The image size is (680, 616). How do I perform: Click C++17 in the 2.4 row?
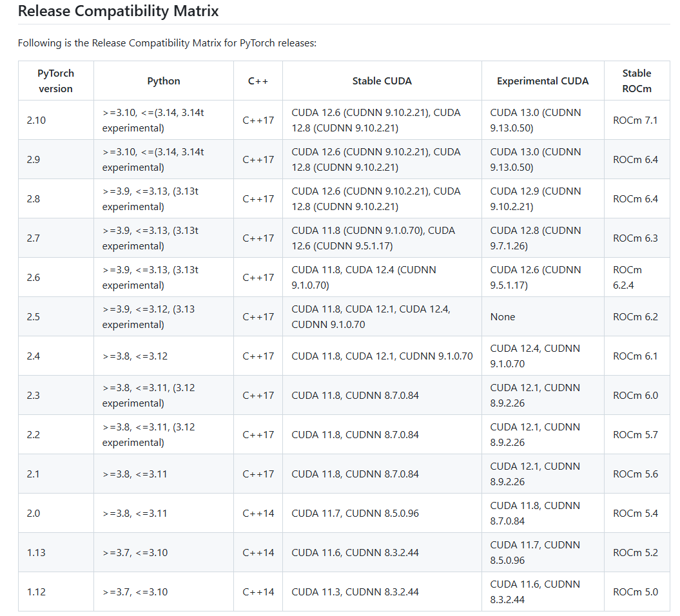(258, 356)
